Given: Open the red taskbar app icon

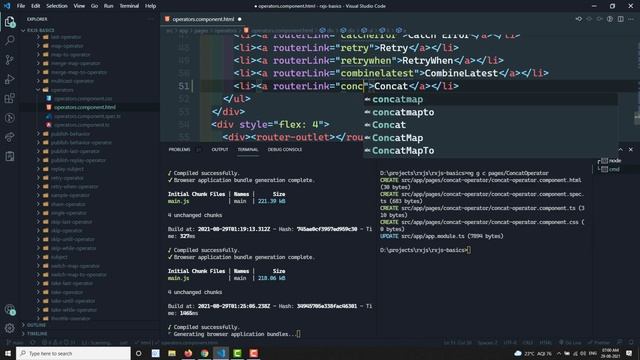Looking at the screenshot, I should point(253,353).
